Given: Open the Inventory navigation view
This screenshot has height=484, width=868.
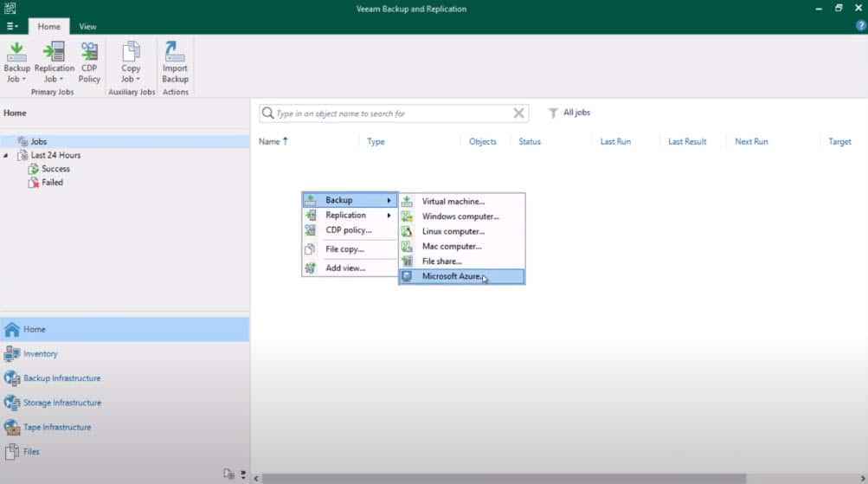Looking at the screenshot, I should (x=125, y=354).
